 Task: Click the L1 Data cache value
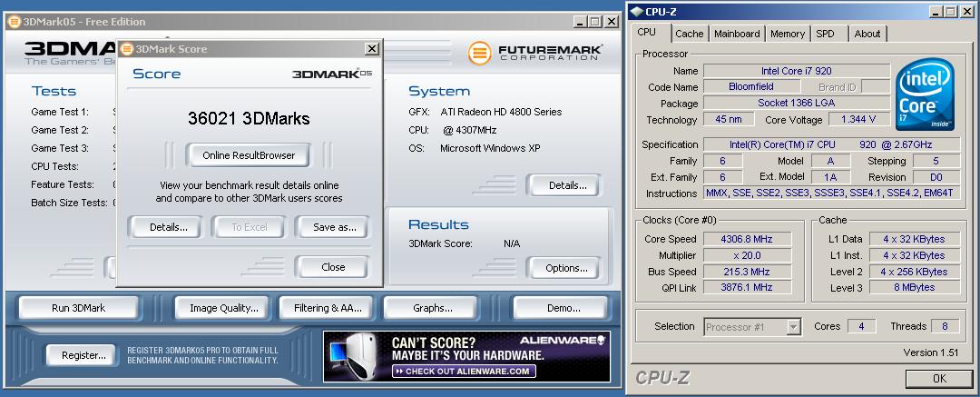click(x=914, y=239)
